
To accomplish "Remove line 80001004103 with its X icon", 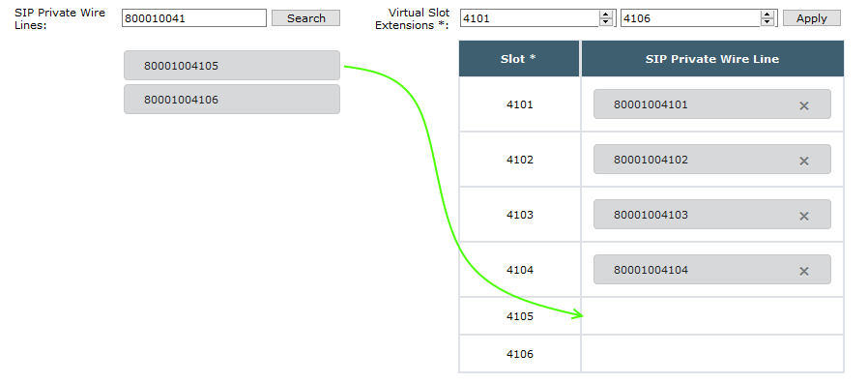I will coord(804,216).
